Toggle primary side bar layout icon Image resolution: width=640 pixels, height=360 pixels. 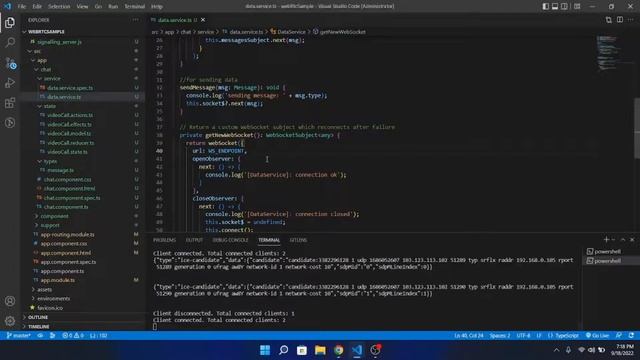coord(546,6)
